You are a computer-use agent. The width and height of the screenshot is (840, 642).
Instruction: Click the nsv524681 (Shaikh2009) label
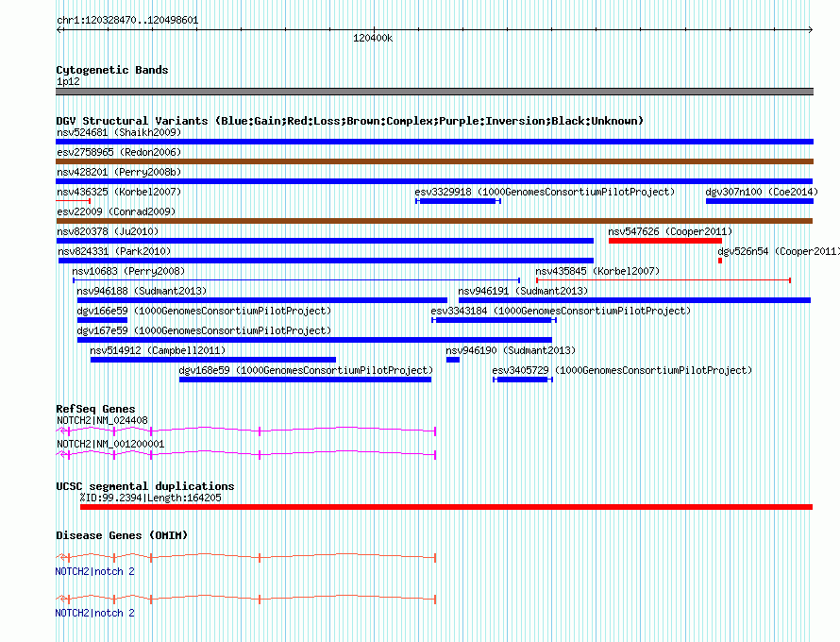pos(119,132)
